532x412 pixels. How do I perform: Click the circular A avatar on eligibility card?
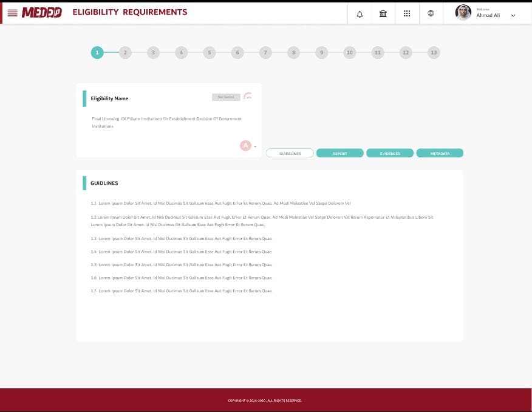[245, 145]
